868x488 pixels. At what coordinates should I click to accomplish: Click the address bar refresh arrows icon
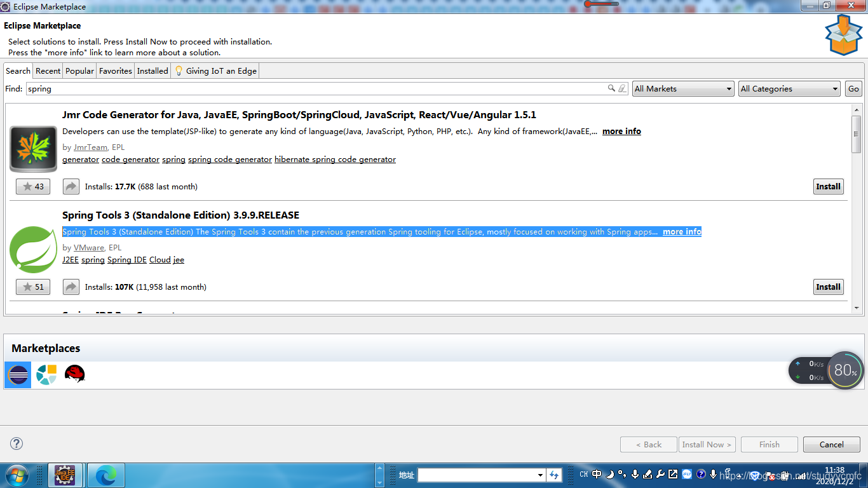click(554, 475)
